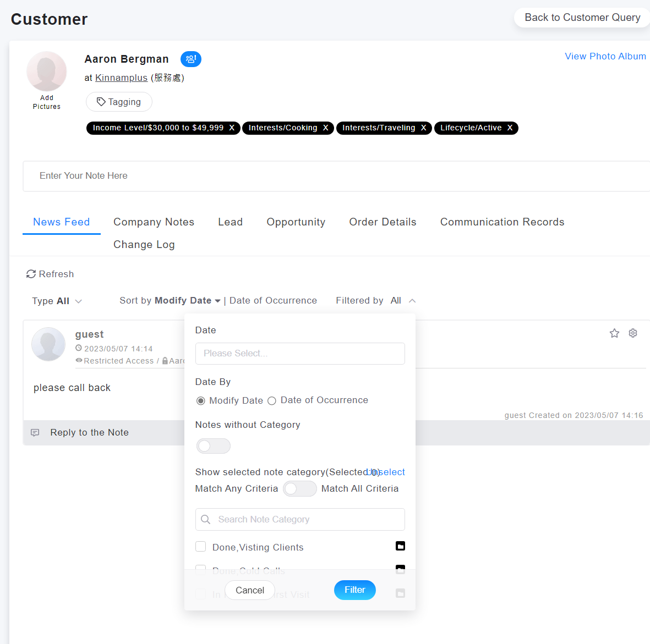Click the Search Note Category field
650x644 pixels.
(x=300, y=520)
